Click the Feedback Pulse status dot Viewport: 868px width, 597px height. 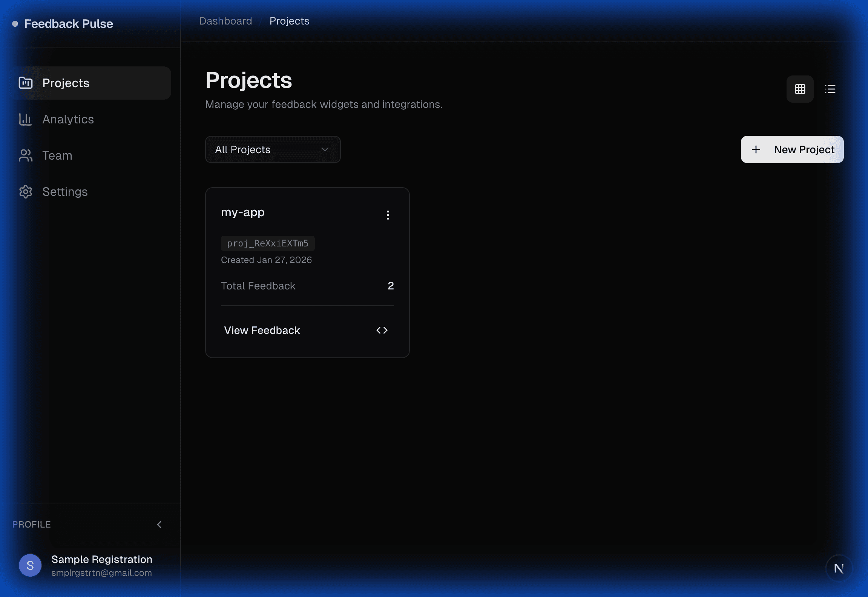(15, 23)
